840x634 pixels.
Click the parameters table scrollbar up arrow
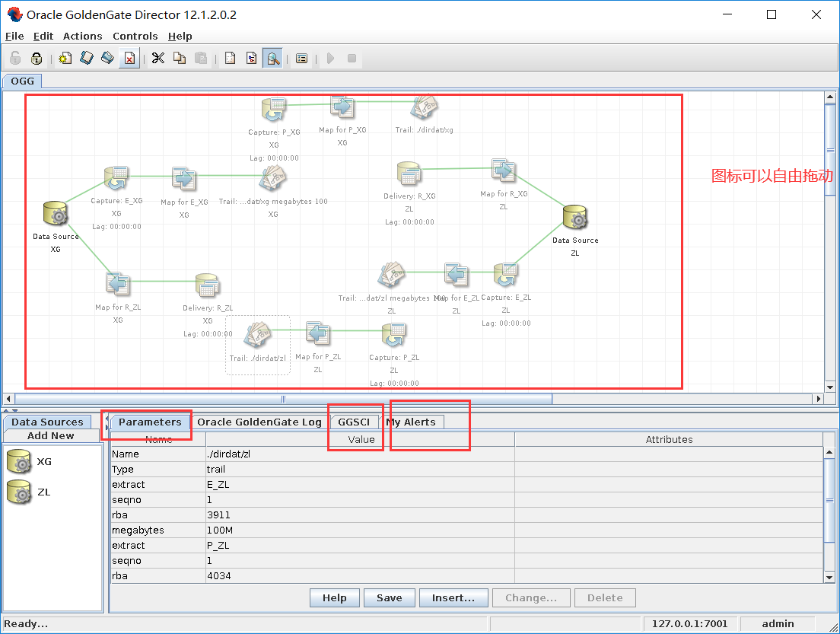(829, 452)
